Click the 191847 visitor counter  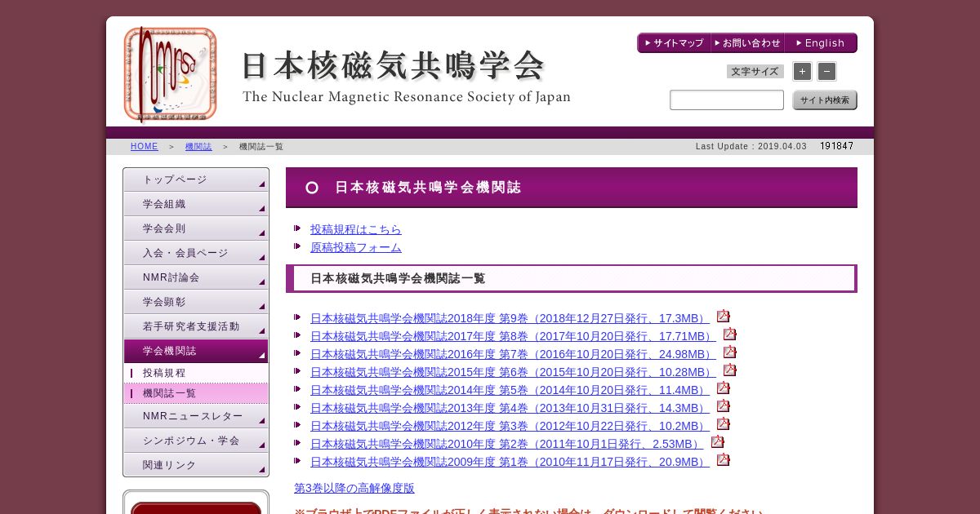pos(836,146)
